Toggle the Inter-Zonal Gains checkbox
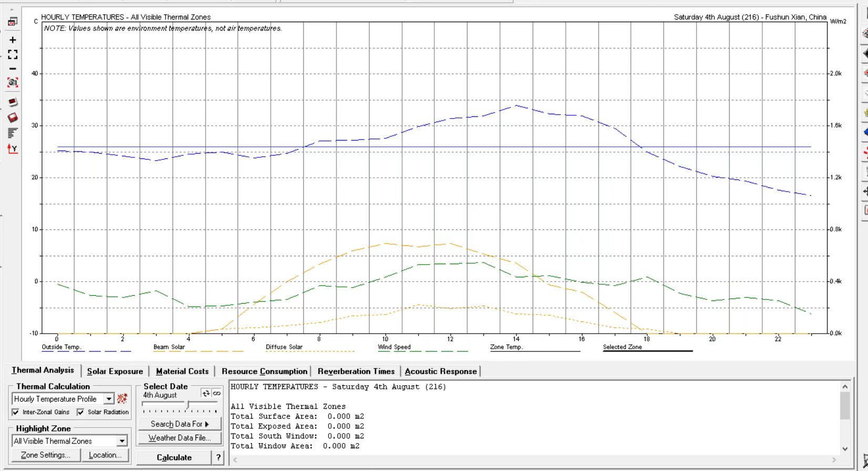This screenshot has height=471, width=868. pyautogui.click(x=15, y=412)
